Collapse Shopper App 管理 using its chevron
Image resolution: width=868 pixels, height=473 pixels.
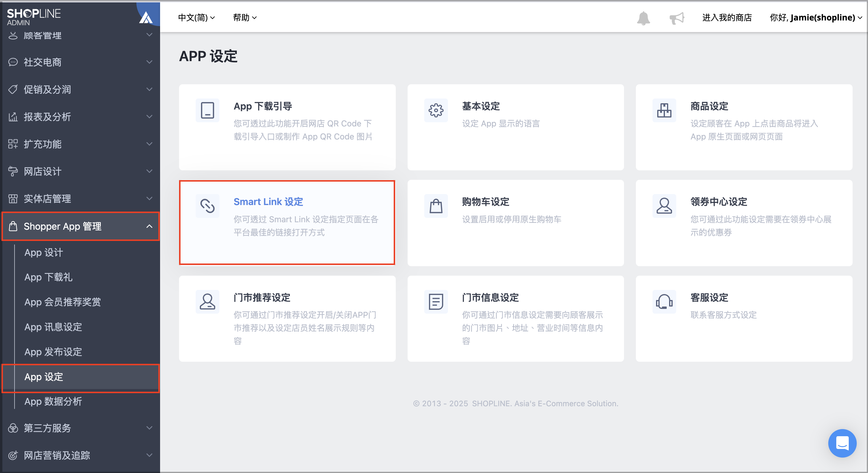pyautogui.click(x=149, y=226)
